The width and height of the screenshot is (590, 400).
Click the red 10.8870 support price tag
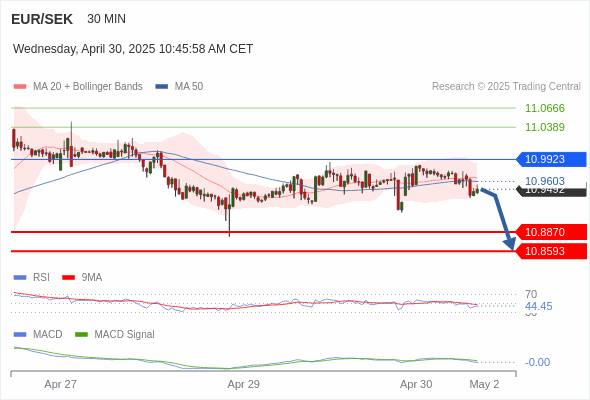click(551, 232)
